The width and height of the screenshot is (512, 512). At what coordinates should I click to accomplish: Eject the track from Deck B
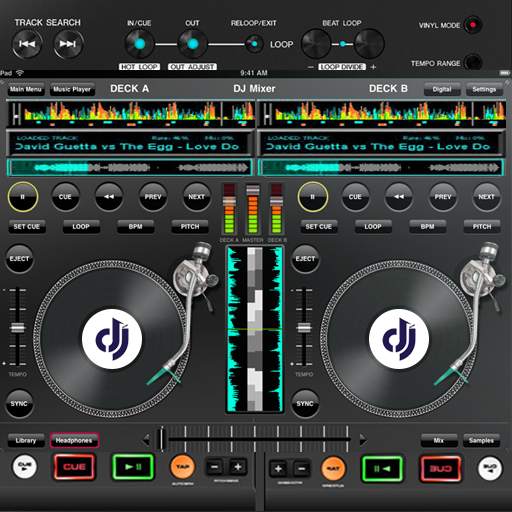(x=305, y=259)
